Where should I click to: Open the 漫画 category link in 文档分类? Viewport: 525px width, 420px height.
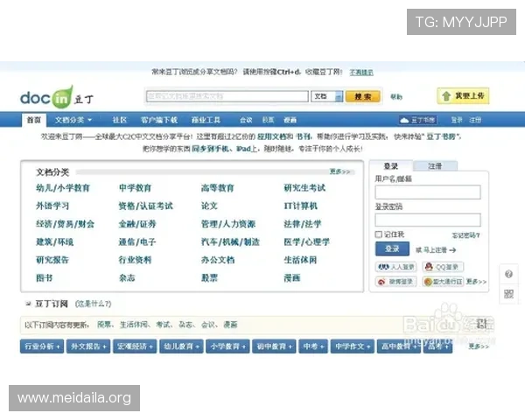pos(292,278)
